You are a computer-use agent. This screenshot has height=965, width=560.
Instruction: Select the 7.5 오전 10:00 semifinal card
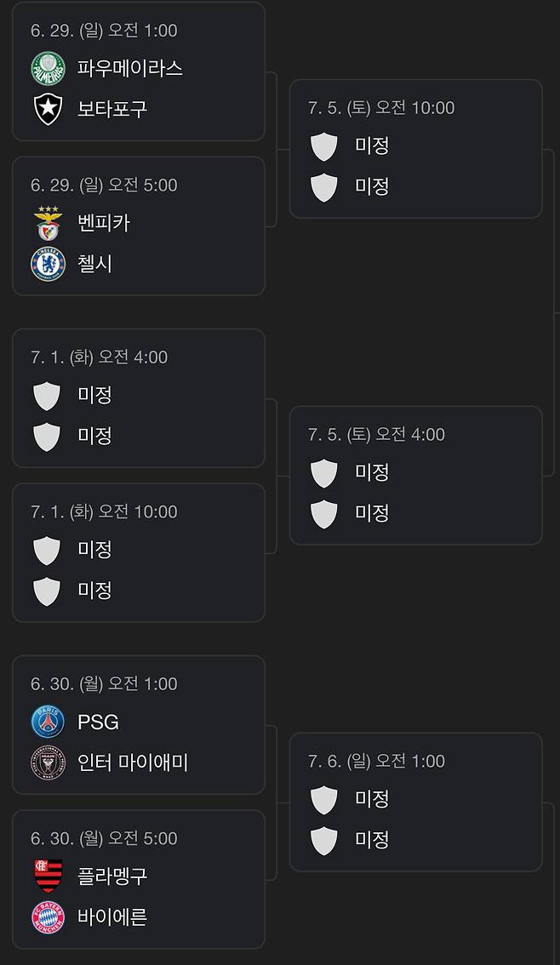point(415,148)
